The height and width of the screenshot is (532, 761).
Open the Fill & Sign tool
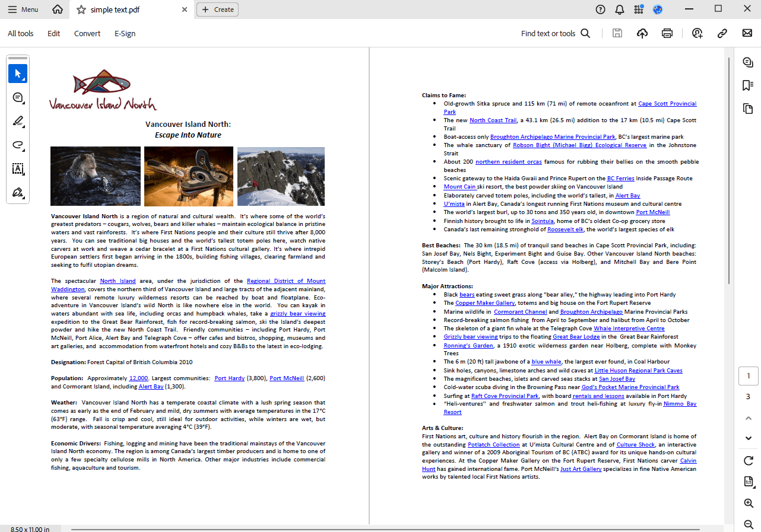(x=18, y=193)
